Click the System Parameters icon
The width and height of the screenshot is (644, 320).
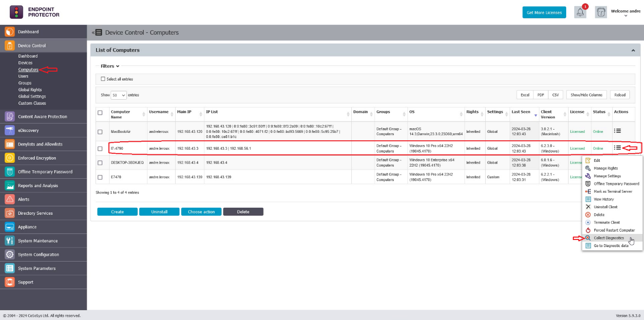[x=10, y=269]
